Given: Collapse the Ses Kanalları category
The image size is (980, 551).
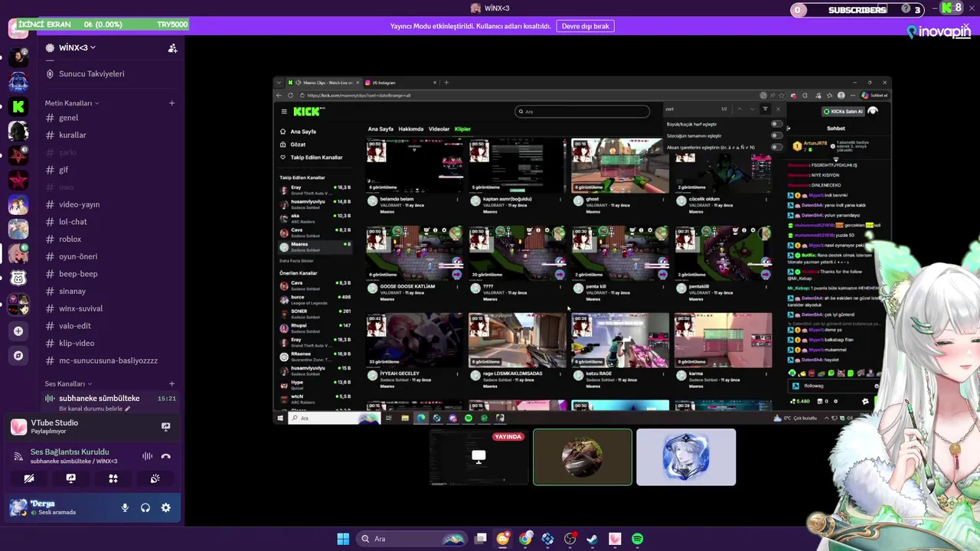Looking at the screenshot, I should 68,383.
